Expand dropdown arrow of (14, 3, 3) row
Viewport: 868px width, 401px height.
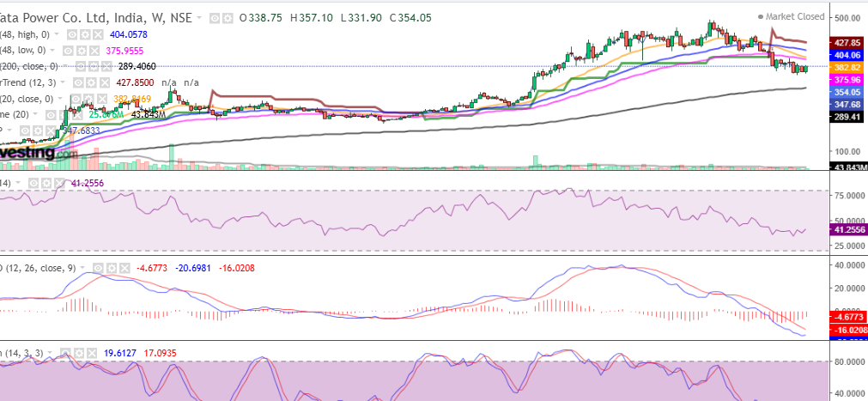coord(51,354)
